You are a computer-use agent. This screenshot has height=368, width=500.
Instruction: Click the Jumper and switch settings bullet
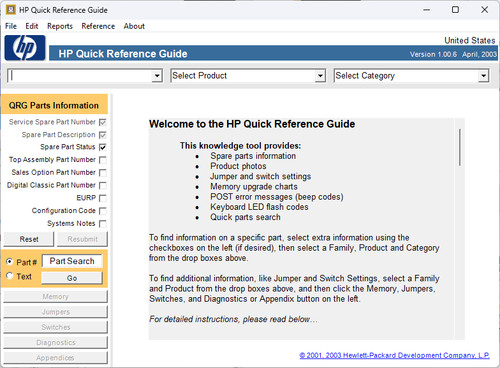click(x=261, y=176)
